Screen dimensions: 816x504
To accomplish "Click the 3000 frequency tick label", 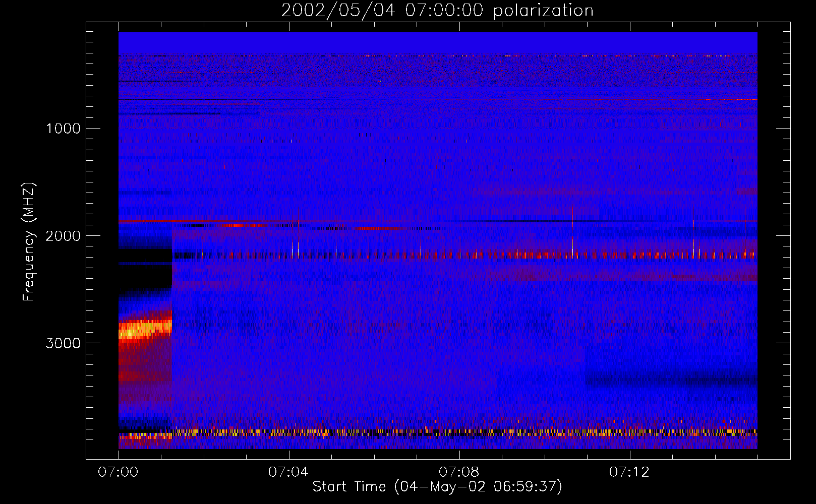I will click(63, 343).
